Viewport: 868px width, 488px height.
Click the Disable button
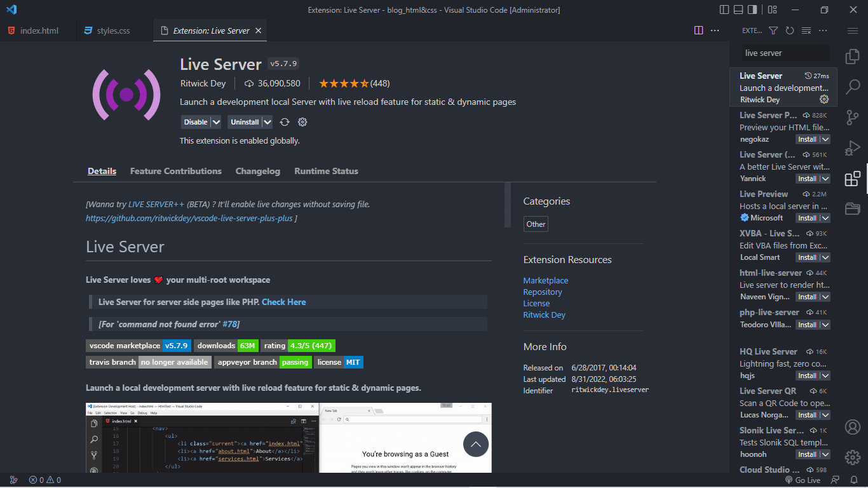[196, 122]
